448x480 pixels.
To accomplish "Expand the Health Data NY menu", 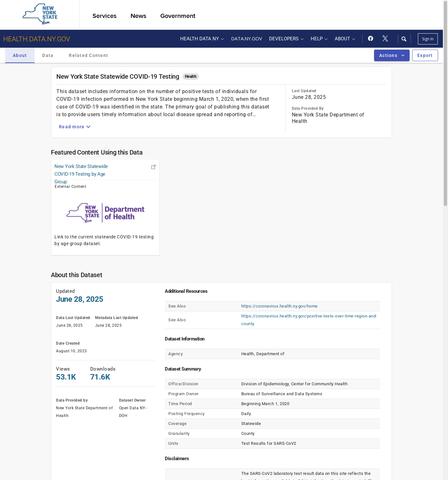I will (202, 39).
